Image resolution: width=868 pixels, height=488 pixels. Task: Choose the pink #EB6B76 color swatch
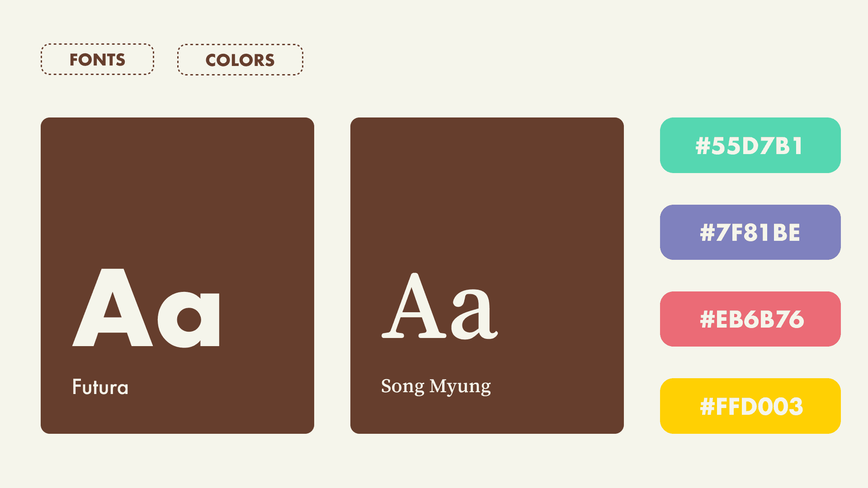(x=750, y=319)
